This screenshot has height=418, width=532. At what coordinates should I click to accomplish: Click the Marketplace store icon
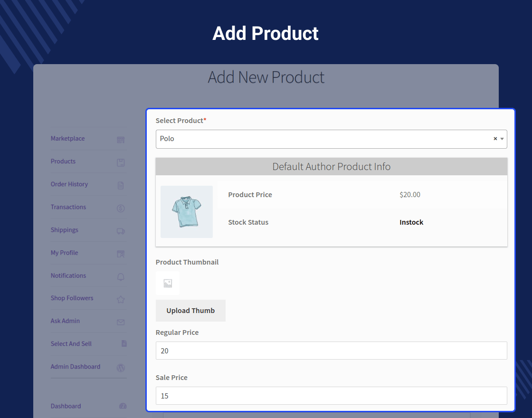click(121, 140)
